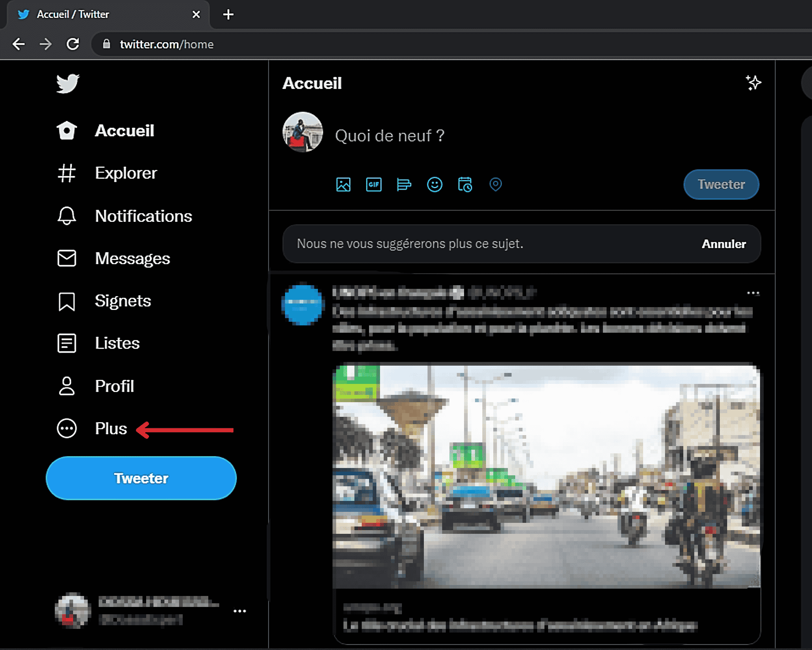This screenshot has height=650, width=812.
Task: Add location with pin icon
Action: pos(495,185)
